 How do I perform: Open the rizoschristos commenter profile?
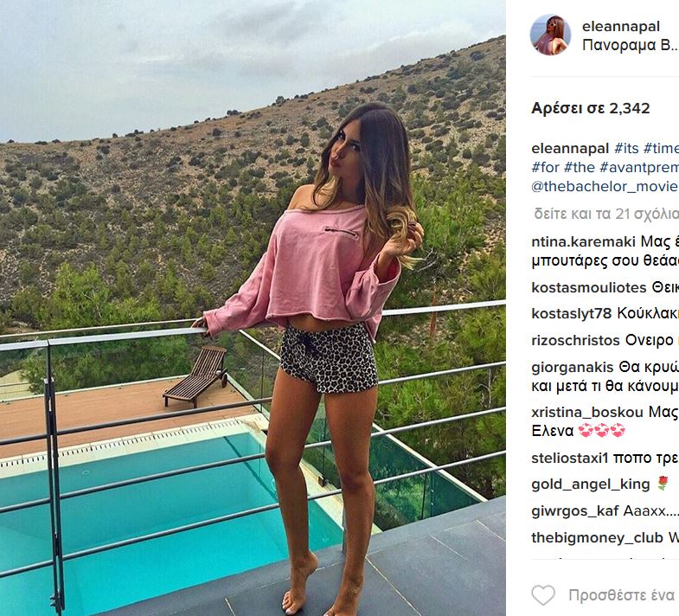pyautogui.click(x=575, y=341)
